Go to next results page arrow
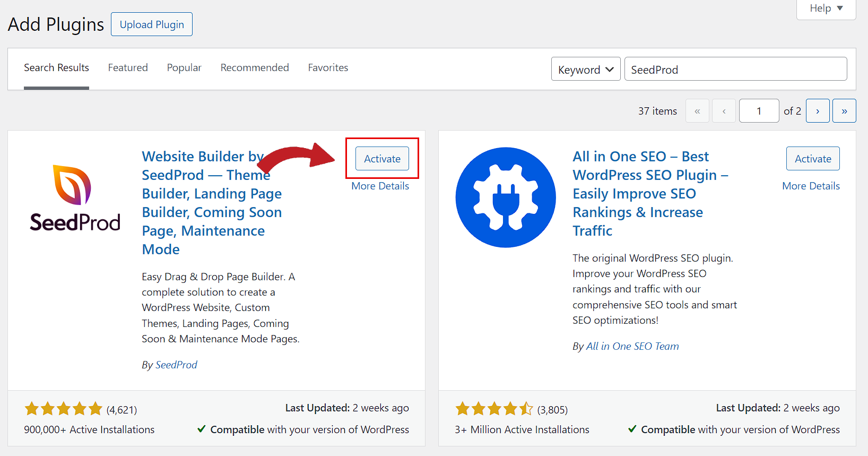868x456 pixels. tap(818, 111)
